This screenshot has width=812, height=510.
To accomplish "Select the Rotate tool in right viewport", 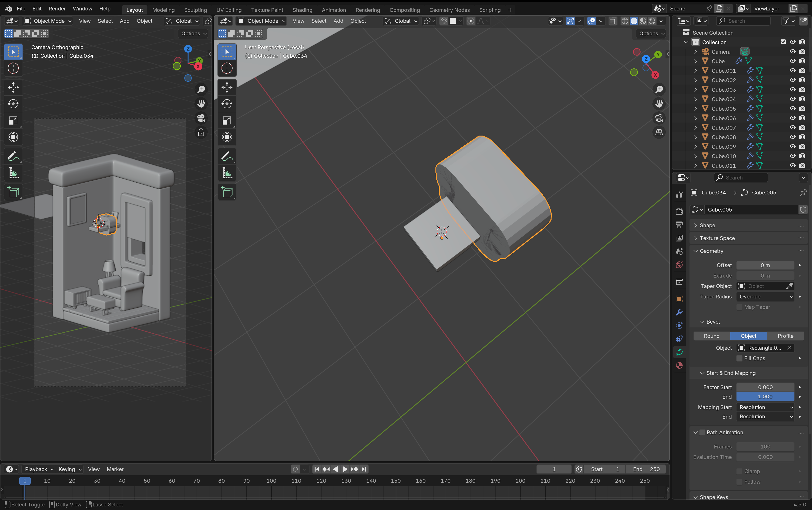I will click(x=227, y=104).
